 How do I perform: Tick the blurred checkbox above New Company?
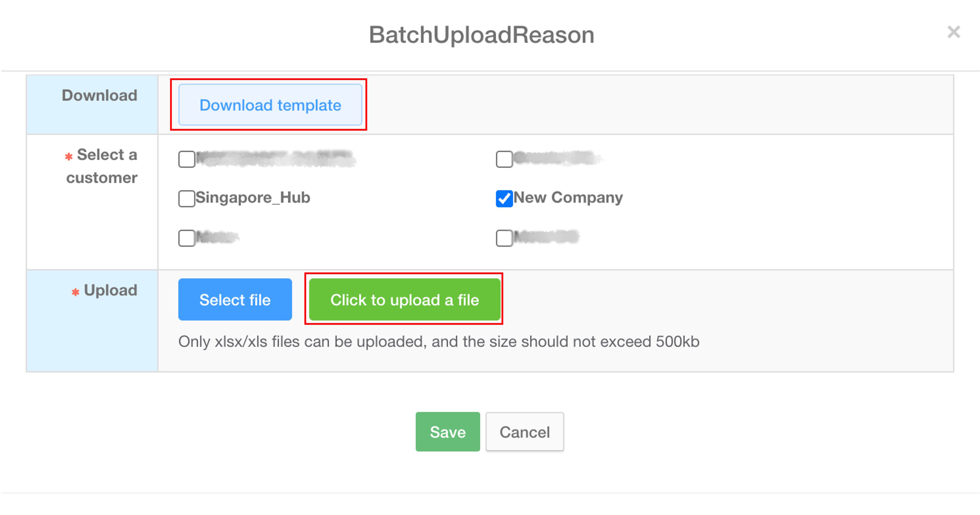[x=504, y=159]
